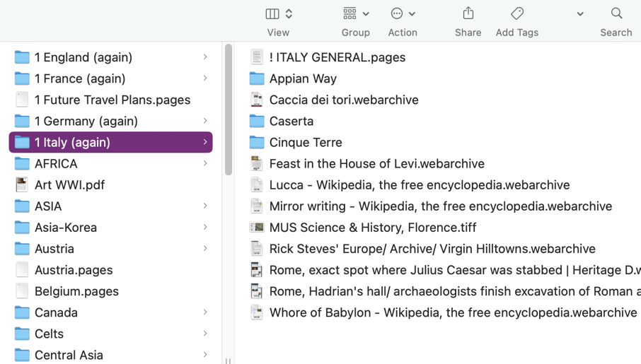Screen dimensions: 641x364
Task: Select Caccia dei tori.webarchive file
Action: pos(343,100)
